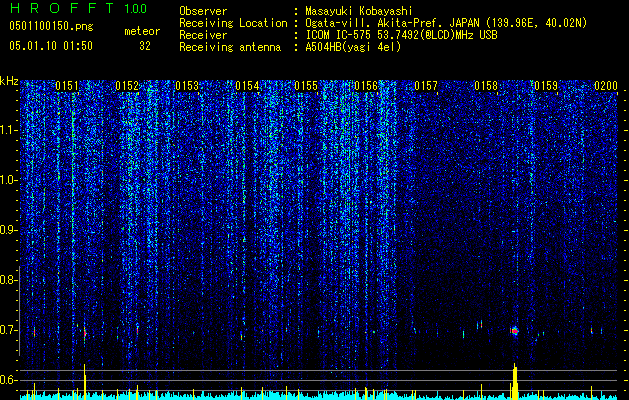Click the Receiver field label
Viewport: 629px width, 400px height.
203,35
